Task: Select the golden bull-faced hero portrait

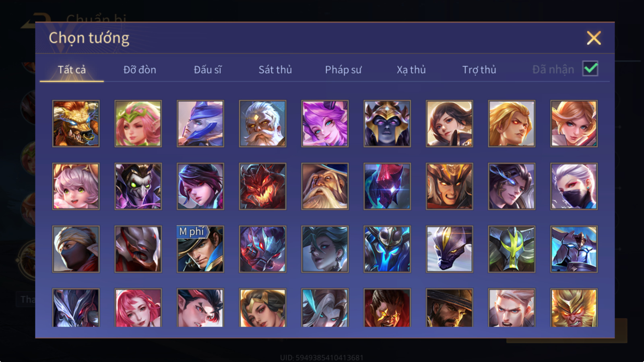Action: click(x=76, y=123)
